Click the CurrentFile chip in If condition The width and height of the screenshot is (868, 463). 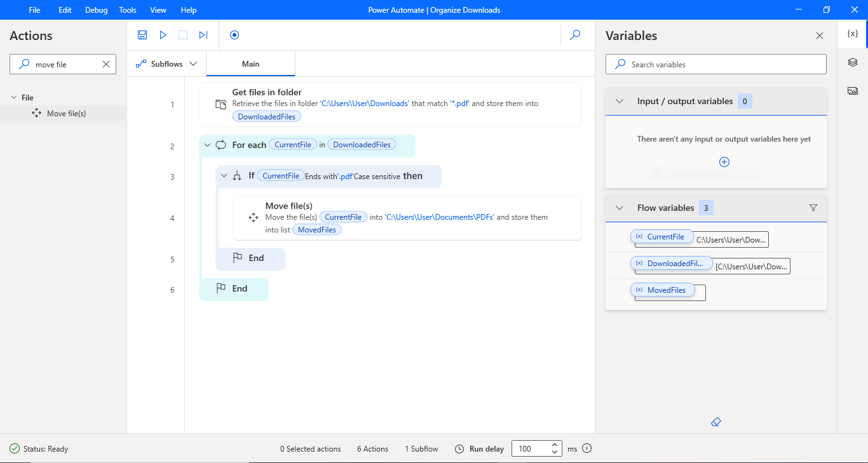pyautogui.click(x=281, y=176)
